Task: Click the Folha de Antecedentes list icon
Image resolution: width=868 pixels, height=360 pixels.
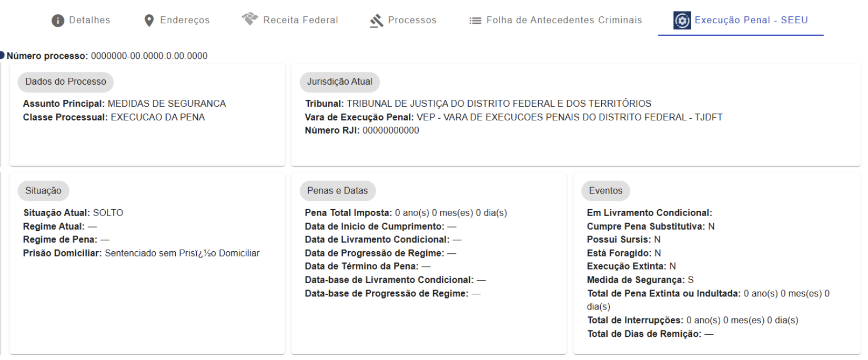Action: (475, 20)
